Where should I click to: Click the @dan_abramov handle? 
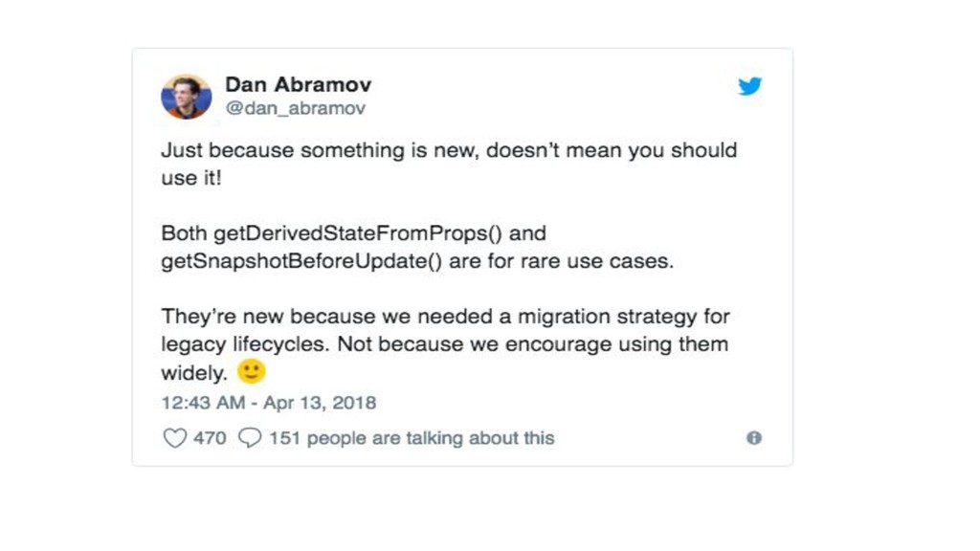(295, 108)
